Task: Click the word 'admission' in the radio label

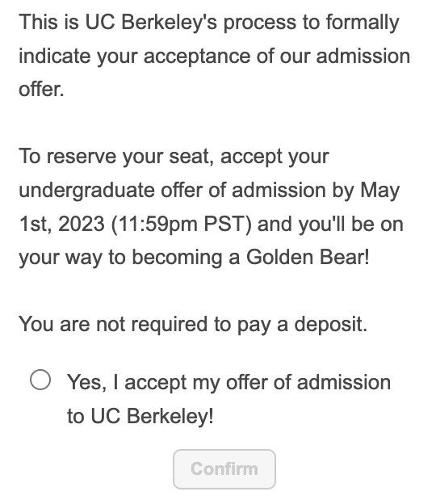Action: coord(344,383)
